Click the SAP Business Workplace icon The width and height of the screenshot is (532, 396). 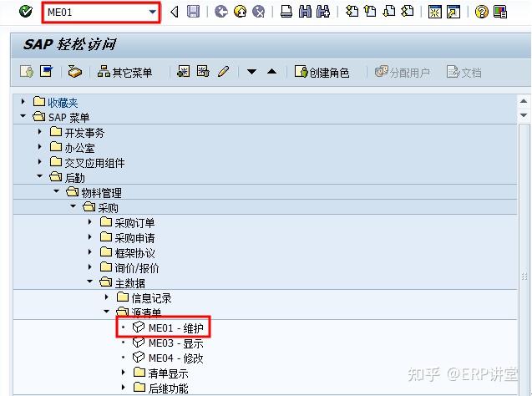pyautogui.click(x=74, y=72)
